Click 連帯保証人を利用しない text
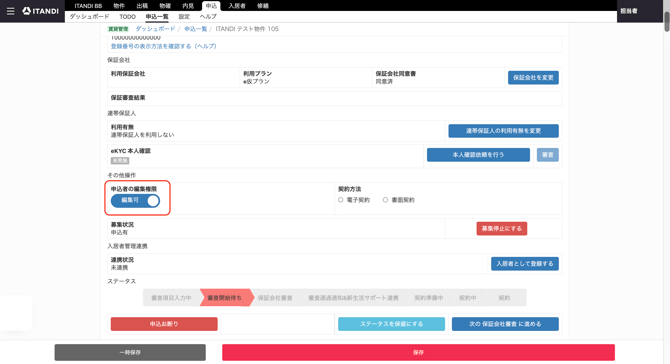 142,135
